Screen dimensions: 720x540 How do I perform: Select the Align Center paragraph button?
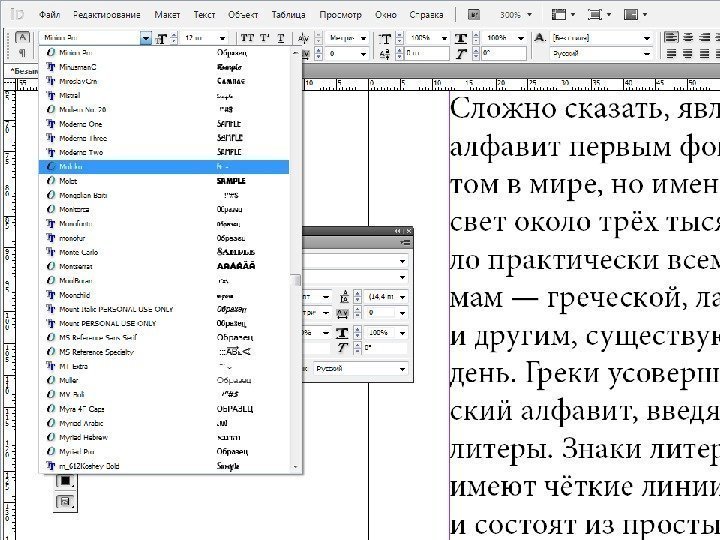[x=688, y=37]
